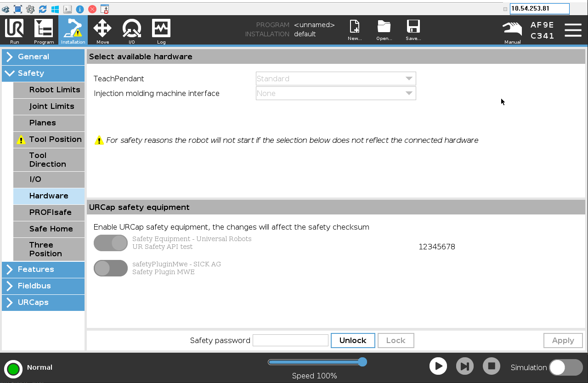Viewport: 588px width, 383px height.
Task: Click the Apply button
Action: [x=563, y=340]
